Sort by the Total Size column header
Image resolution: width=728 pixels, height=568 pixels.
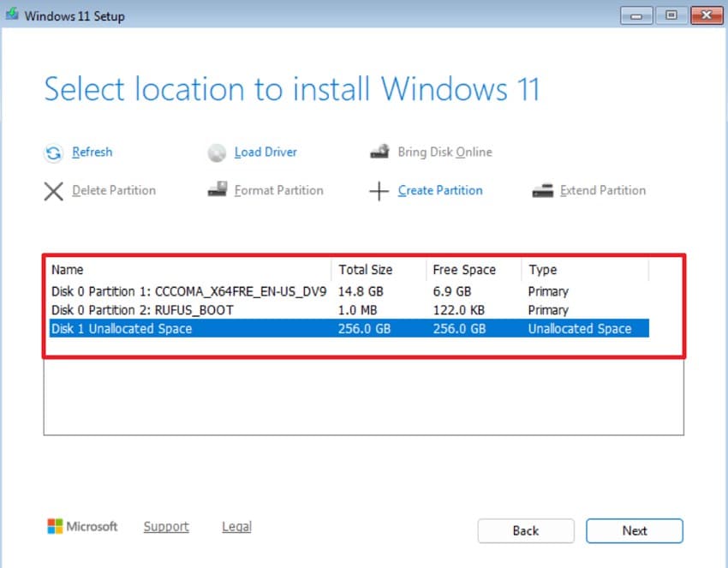(379, 270)
